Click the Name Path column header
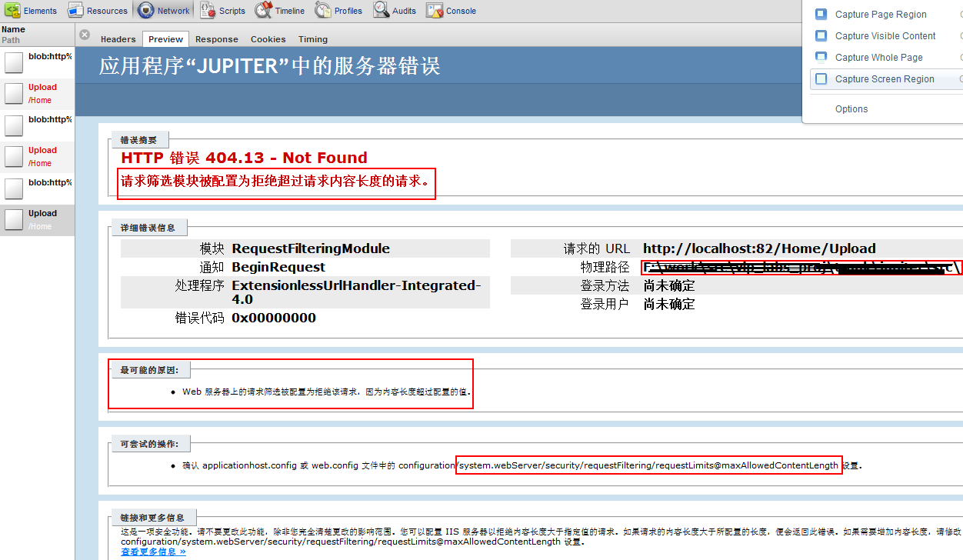The width and height of the screenshot is (963, 560). pyautogui.click(x=37, y=35)
